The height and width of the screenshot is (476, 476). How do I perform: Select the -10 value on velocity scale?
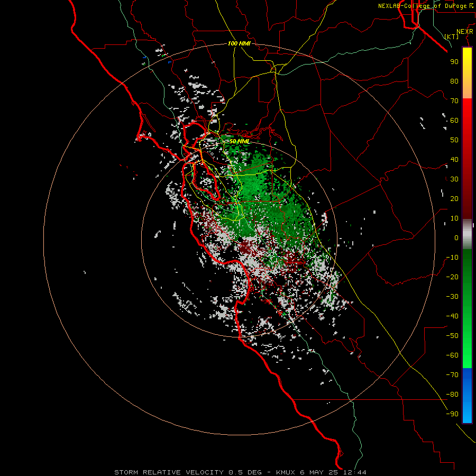(452, 258)
